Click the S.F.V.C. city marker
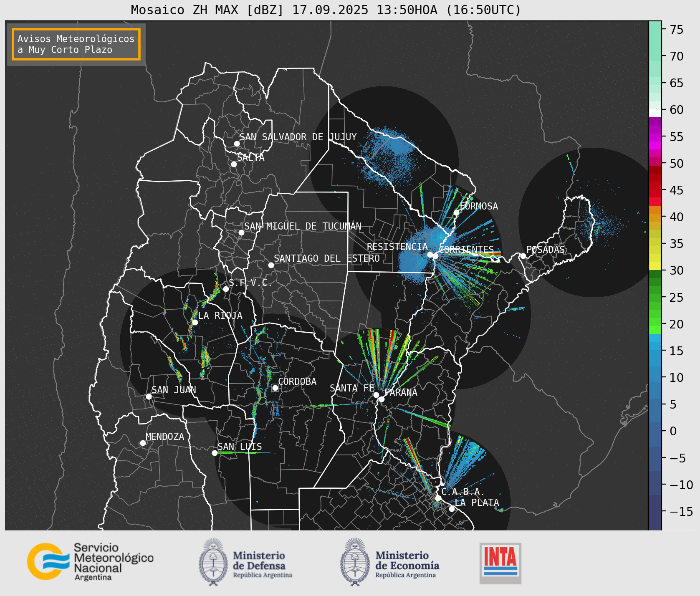Screen dimensions: 700x596 226,289
